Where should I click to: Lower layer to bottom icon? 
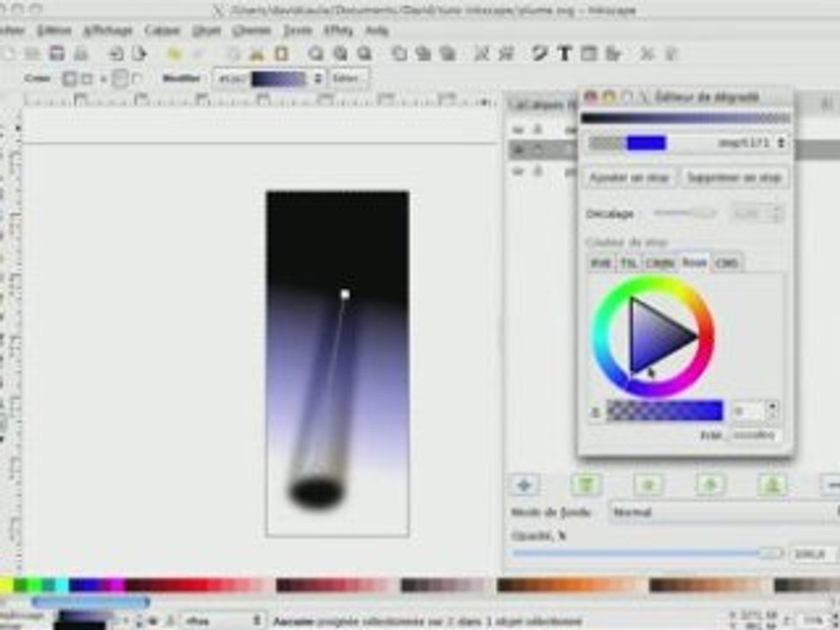773,486
